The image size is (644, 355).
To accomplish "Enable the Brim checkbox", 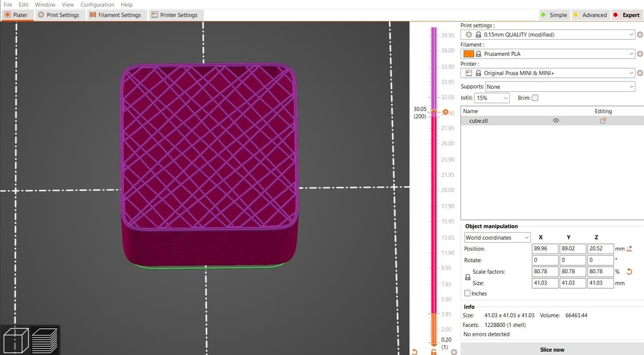I will pos(535,98).
